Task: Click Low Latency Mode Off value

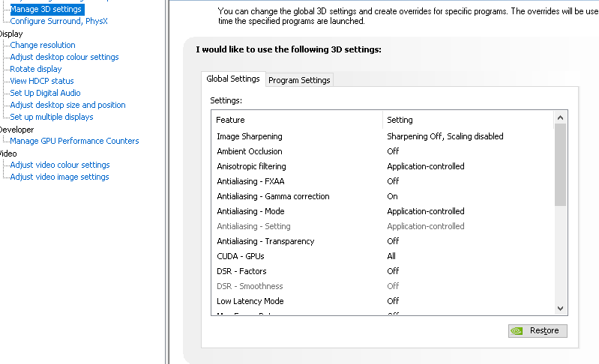Action: pos(393,301)
